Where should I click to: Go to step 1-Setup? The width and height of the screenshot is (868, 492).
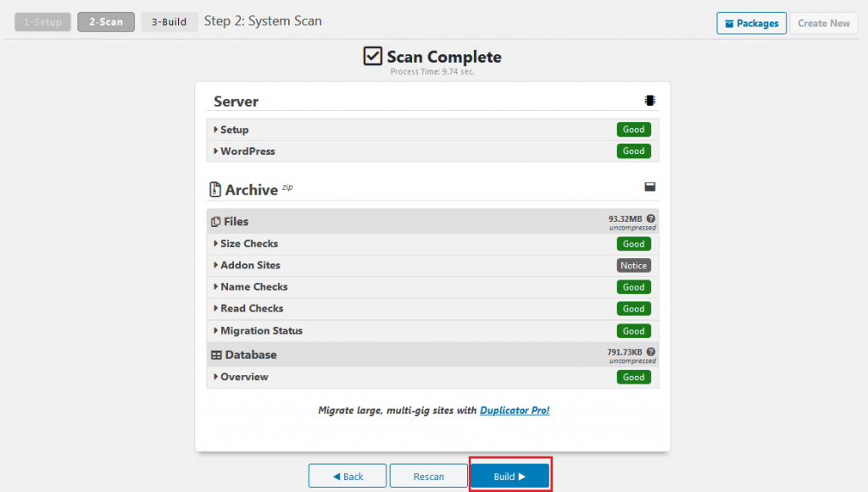[42, 22]
